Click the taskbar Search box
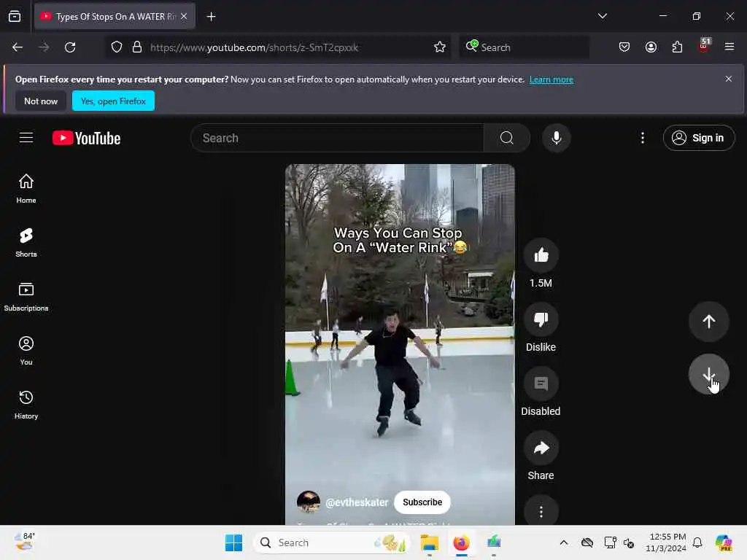The height and width of the screenshot is (560, 747). click(332, 542)
